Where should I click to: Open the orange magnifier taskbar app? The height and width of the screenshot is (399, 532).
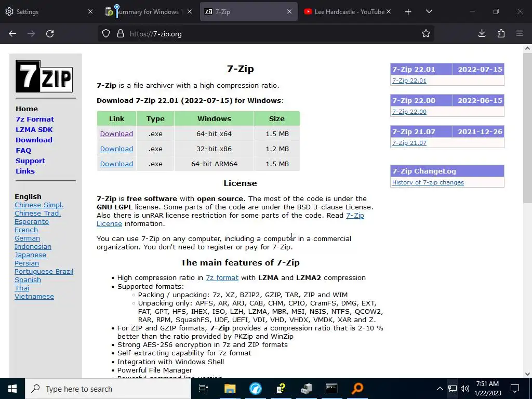pyautogui.click(x=357, y=389)
